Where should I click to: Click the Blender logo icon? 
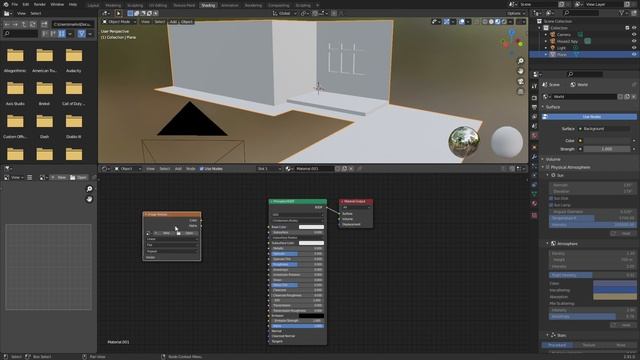point(6,4)
